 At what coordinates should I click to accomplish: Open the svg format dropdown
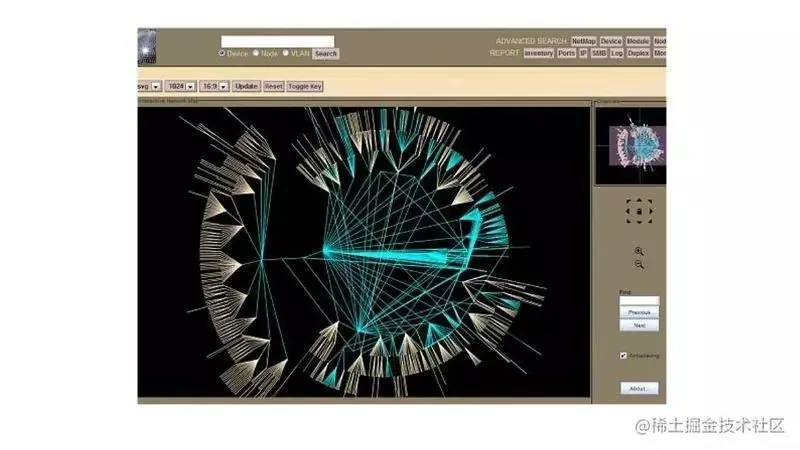pos(150,87)
